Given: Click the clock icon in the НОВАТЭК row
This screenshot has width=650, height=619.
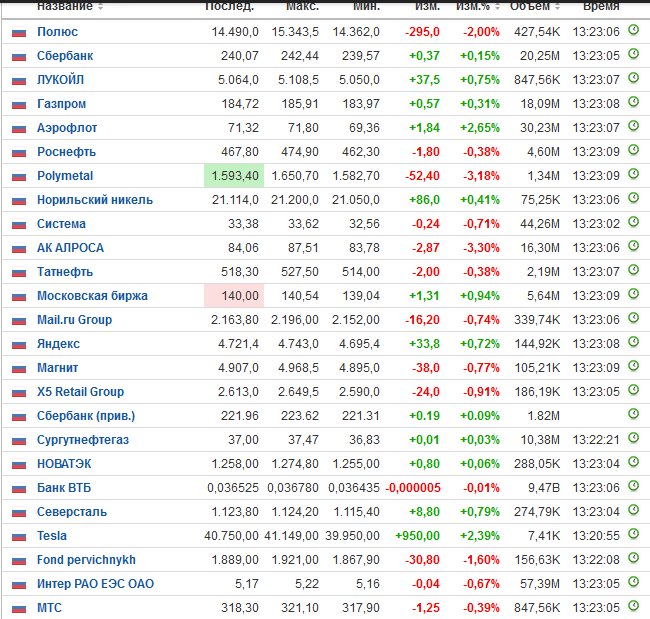Looking at the screenshot, I should [633, 462].
